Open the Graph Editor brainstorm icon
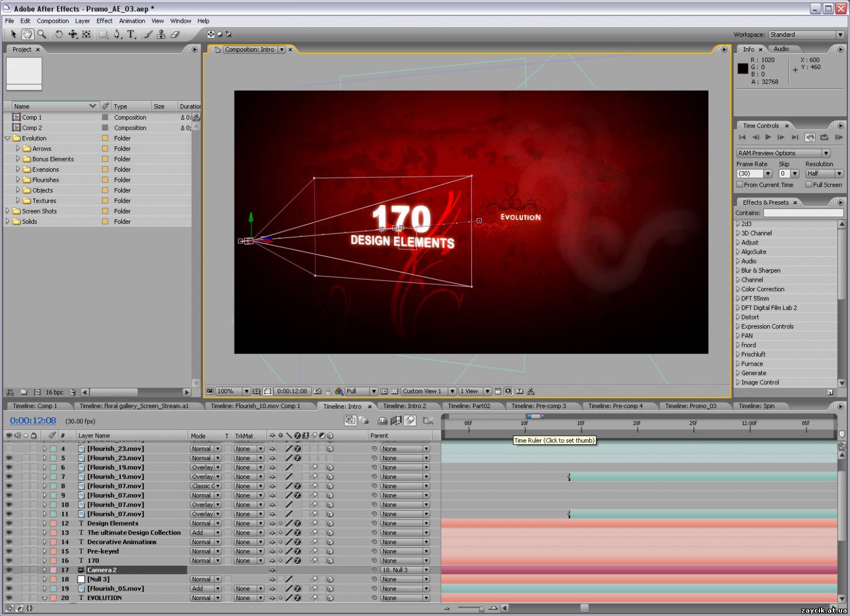The width and height of the screenshot is (850, 616). tap(428, 420)
